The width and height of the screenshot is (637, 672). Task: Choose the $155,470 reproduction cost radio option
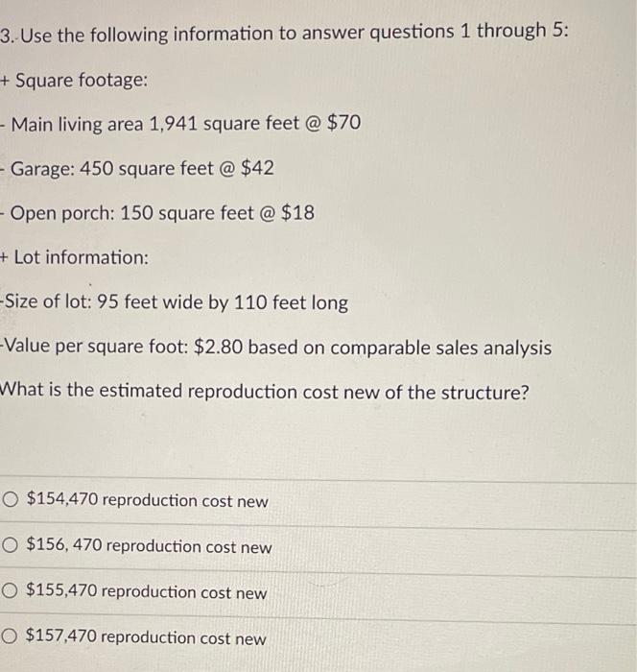10,591
